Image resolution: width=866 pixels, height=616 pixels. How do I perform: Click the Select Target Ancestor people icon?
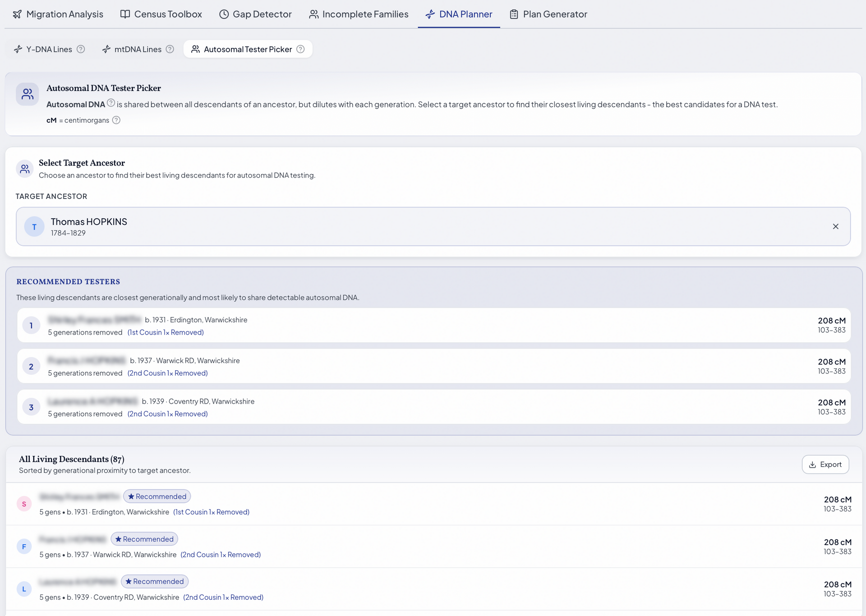[x=25, y=169]
